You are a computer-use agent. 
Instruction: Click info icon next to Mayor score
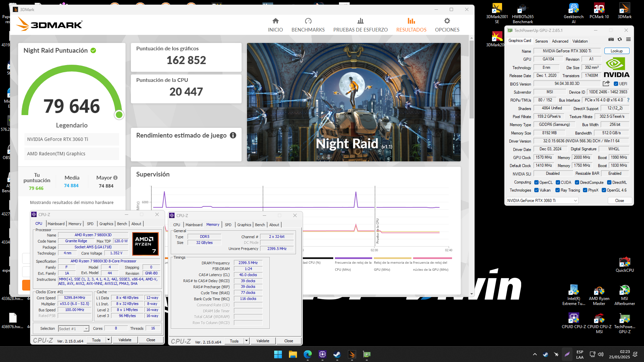click(115, 178)
